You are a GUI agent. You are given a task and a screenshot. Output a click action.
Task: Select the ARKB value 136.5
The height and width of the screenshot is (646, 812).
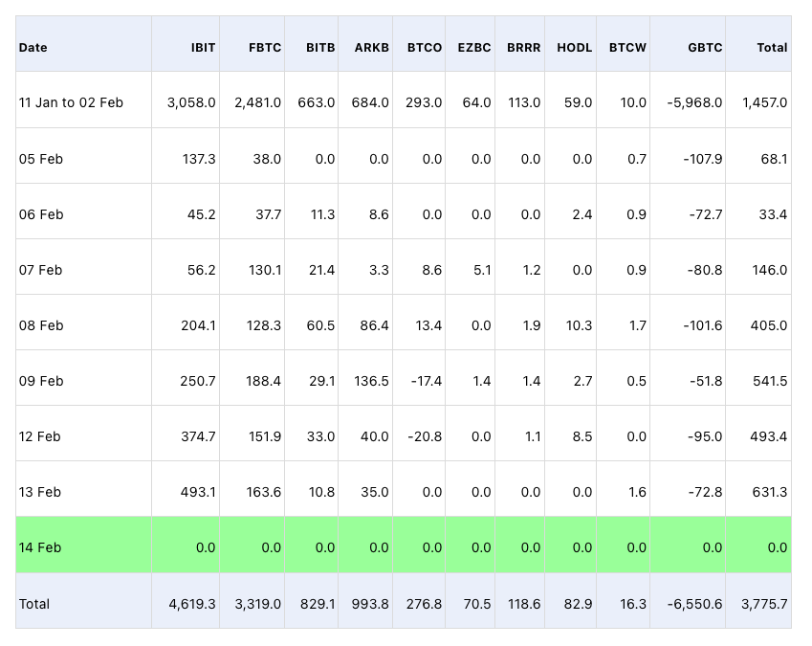coord(371,381)
